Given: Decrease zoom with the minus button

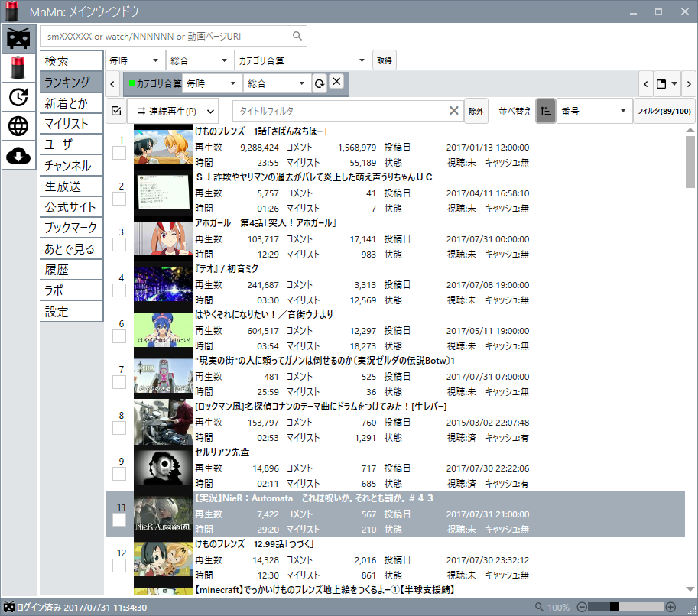Looking at the screenshot, I should click(x=581, y=607).
